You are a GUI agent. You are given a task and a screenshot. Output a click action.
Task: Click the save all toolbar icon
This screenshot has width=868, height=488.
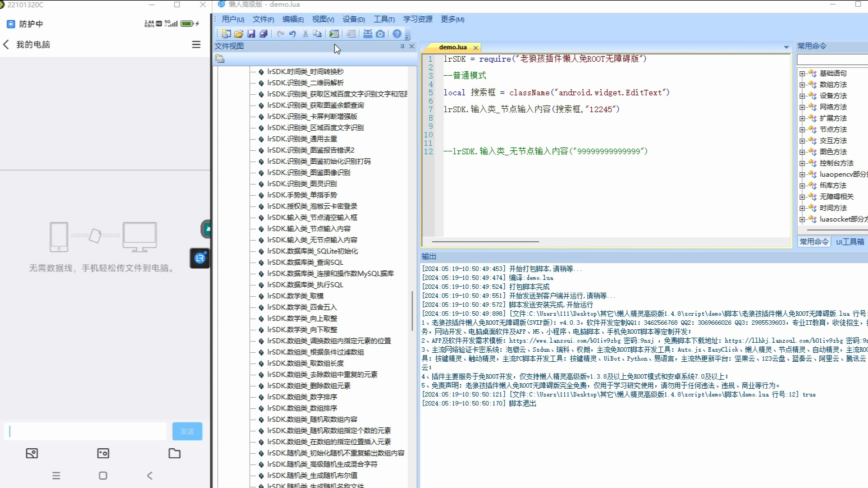[x=263, y=34]
